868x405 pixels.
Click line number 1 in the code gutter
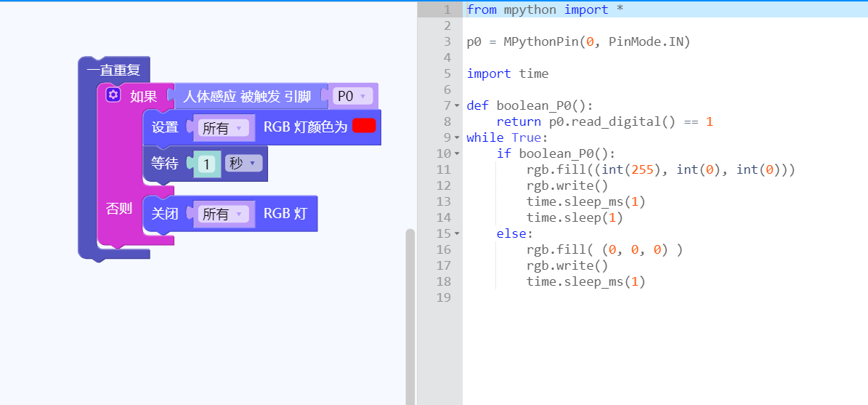(x=446, y=9)
